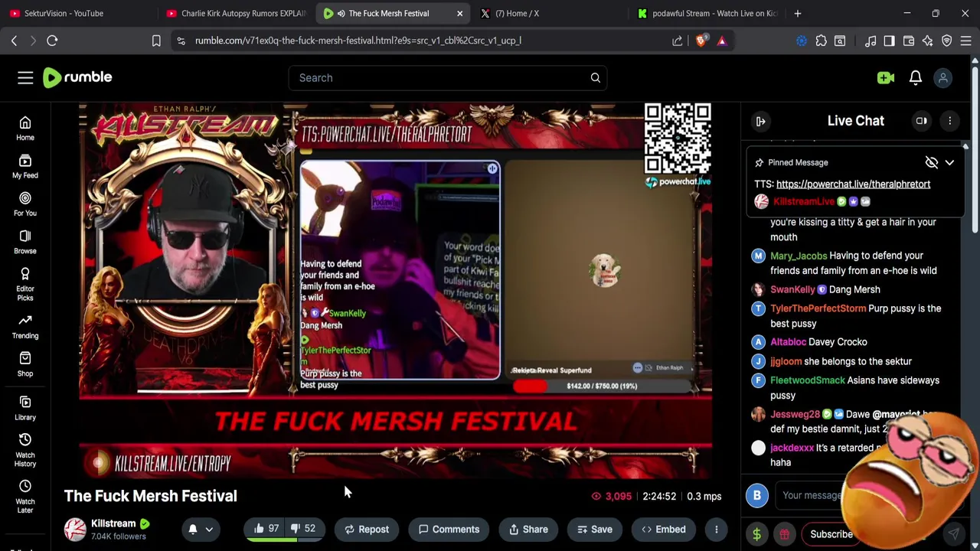Click the browser address bar URL
This screenshot has height=551, width=980.
(358, 41)
